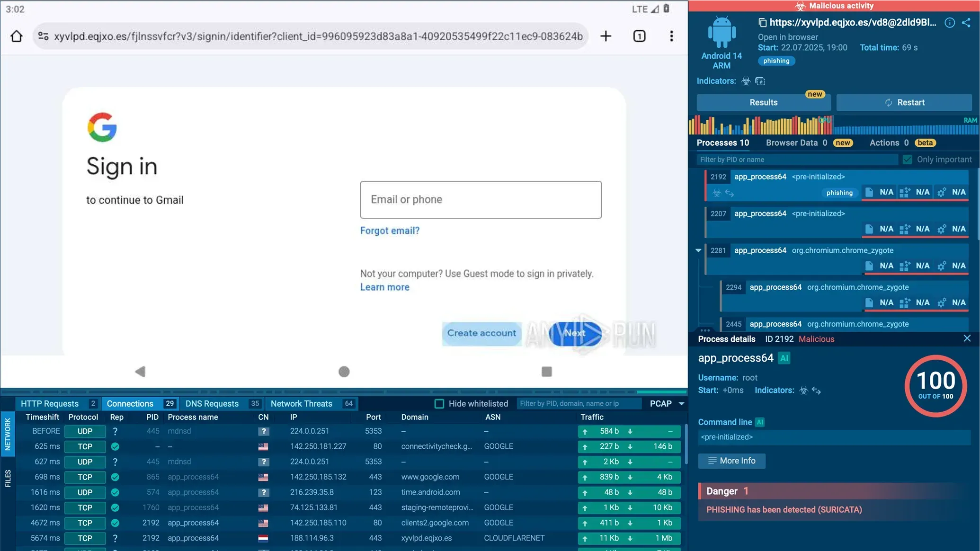Click PHISHING has been detected (SURICATA) alert
The image size is (980, 551).
784,510
